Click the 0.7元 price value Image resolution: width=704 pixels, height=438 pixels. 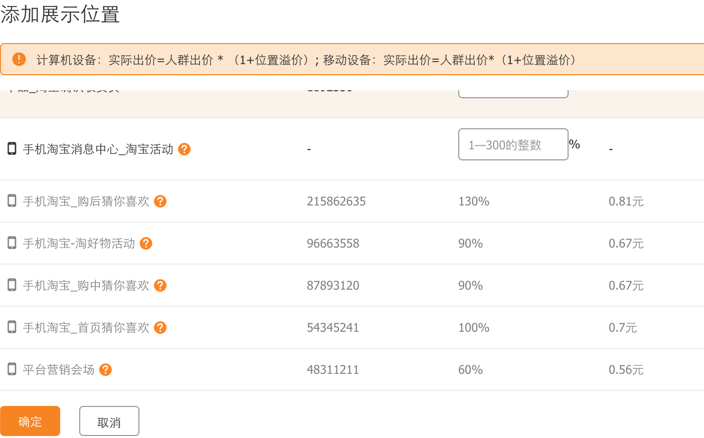coord(623,328)
